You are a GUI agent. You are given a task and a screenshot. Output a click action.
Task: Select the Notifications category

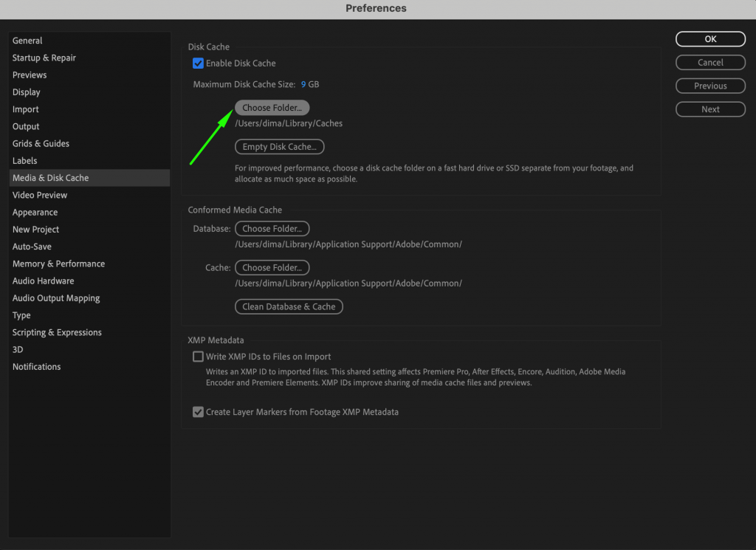[x=36, y=366]
